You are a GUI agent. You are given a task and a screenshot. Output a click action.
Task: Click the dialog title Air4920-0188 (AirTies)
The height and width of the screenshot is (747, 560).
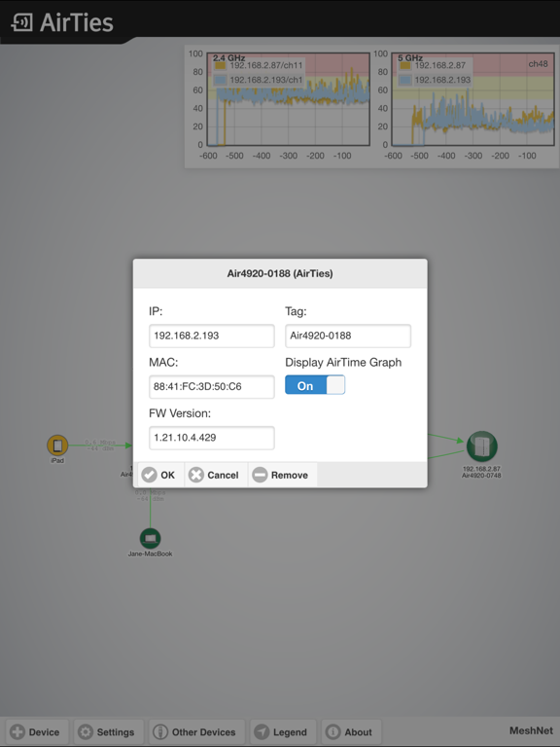pyautogui.click(x=280, y=273)
